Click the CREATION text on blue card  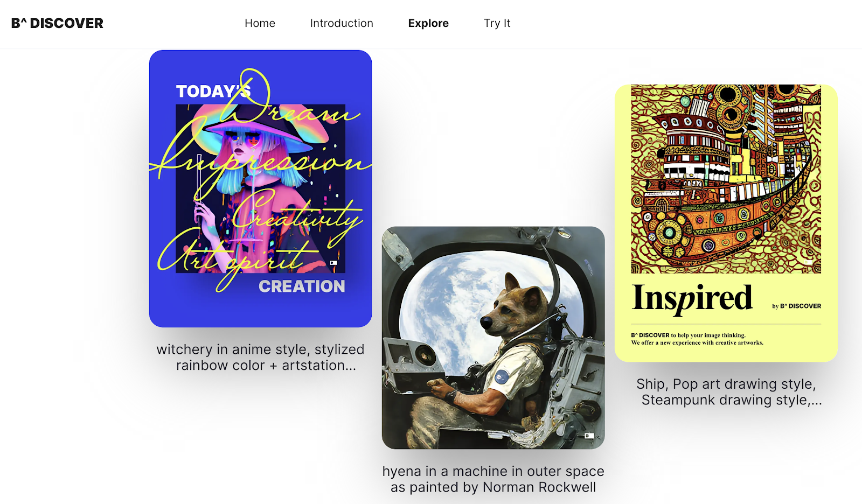pyautogui.click(x=302, y=286)
